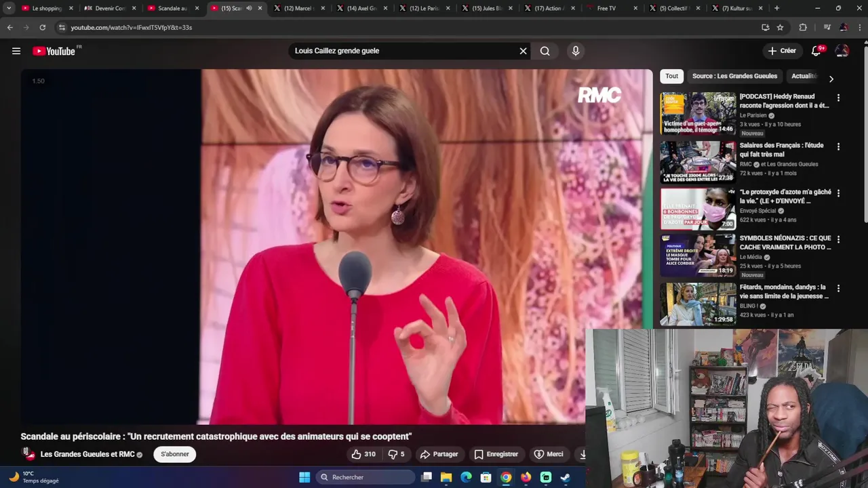
Task: Click the magnifier search button
Action: tap(545, 51)
